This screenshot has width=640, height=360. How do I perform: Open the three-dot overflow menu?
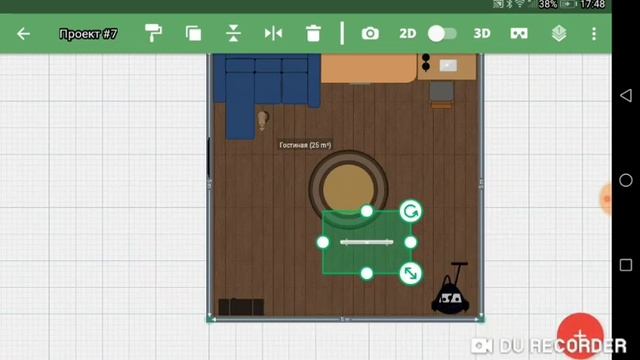(594, 33)
